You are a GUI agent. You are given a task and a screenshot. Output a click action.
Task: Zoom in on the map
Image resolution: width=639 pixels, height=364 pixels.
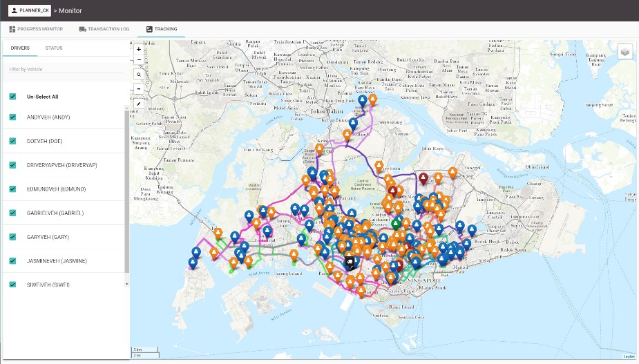click(x=139, y=50)
